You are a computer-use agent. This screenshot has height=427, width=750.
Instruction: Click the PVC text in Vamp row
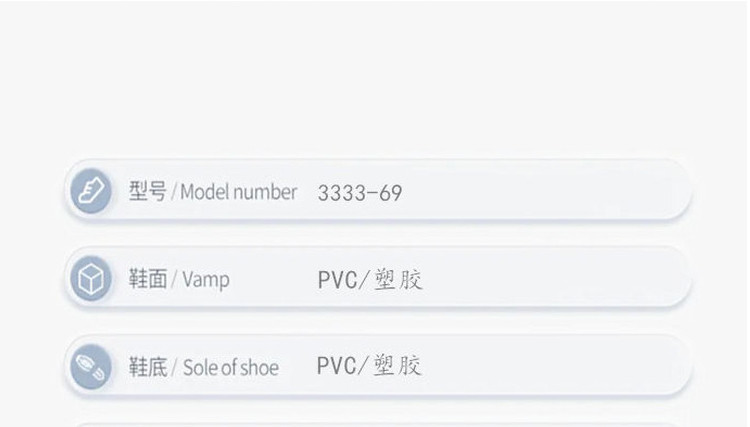(337, 280)
